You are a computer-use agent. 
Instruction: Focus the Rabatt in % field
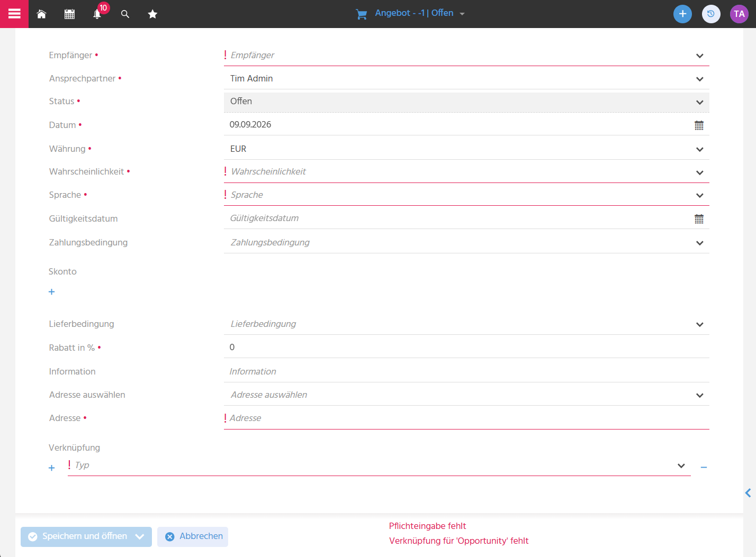(x=466, y=348)
